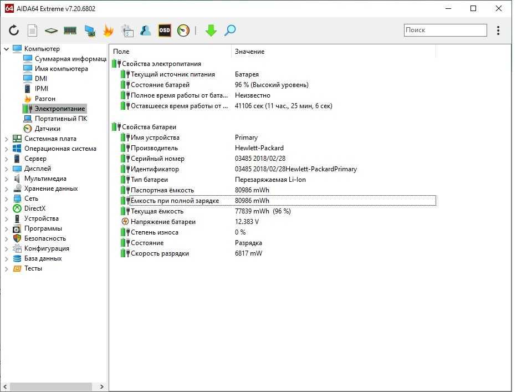The image size is (532, 392).
Task: Select the Текущий источник питания row
Action: pos(278,74)
